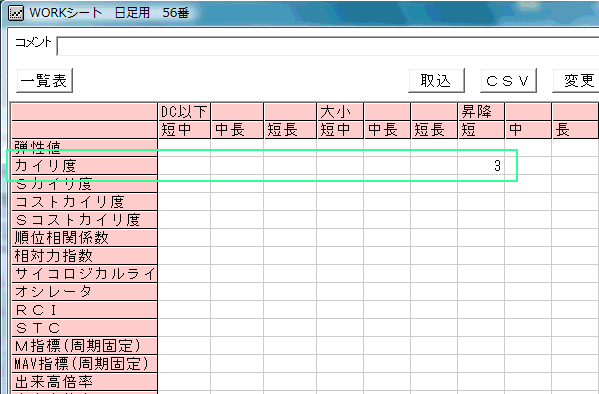Select the 短中 subheader under 大小
599x394 pixels.
point(340,130)
